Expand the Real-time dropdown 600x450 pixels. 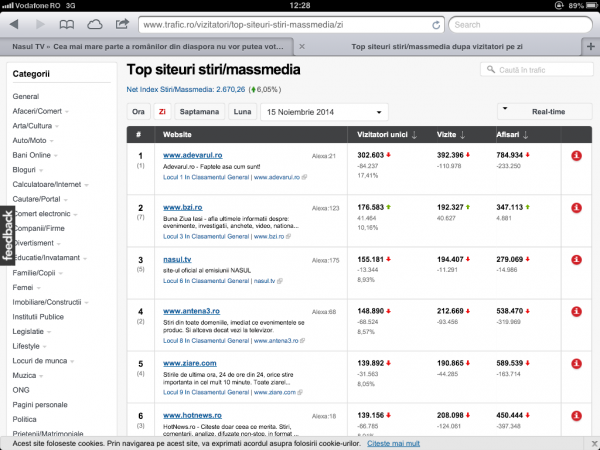click(x=543, y=112)
